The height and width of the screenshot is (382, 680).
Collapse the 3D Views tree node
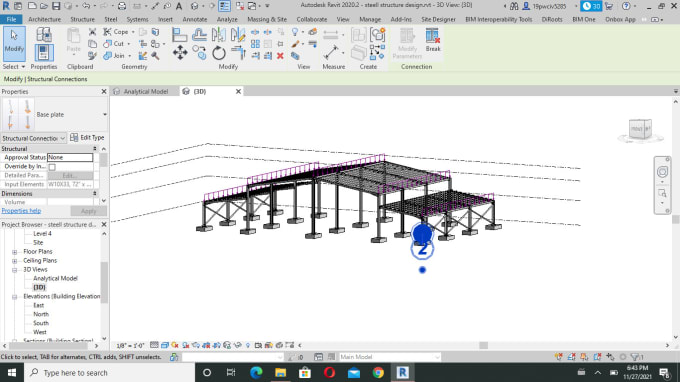click(14, 270)
